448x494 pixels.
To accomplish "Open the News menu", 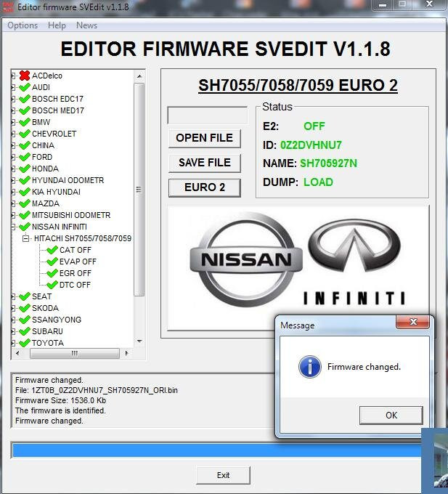I will pyautogui.click(x=86, y=25).
